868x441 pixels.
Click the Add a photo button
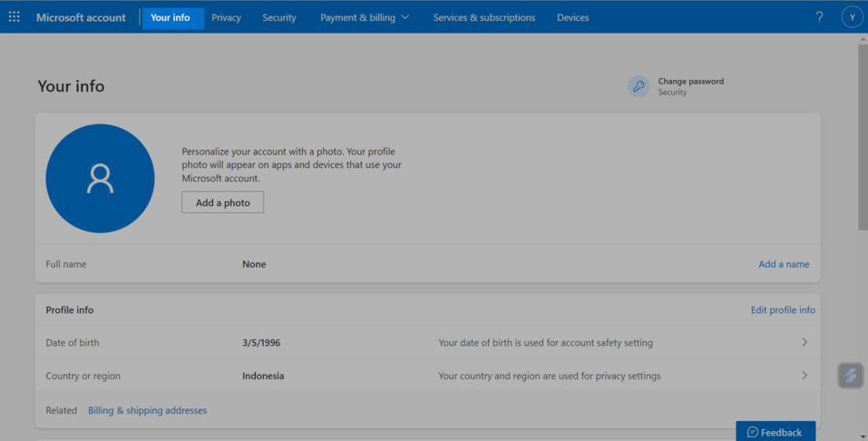click(222, 202)
